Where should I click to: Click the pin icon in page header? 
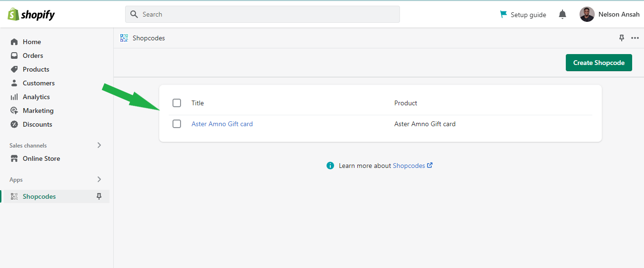[622, 38]
